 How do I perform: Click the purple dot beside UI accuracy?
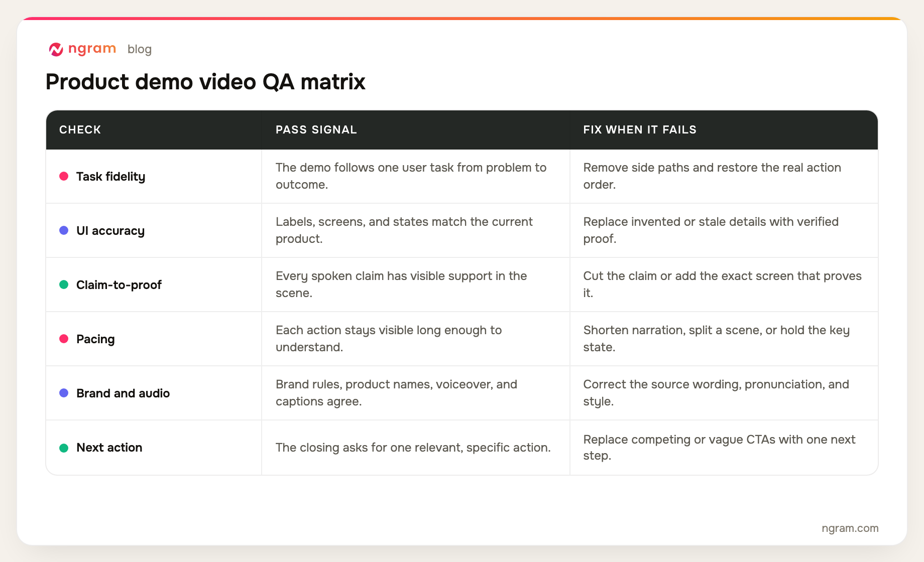(x=64, y=230)
